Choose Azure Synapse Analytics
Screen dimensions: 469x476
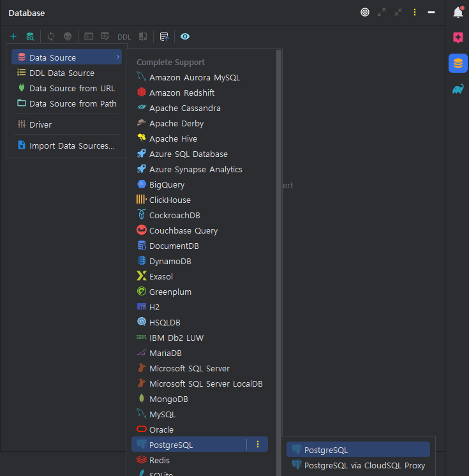pos(200,169)
